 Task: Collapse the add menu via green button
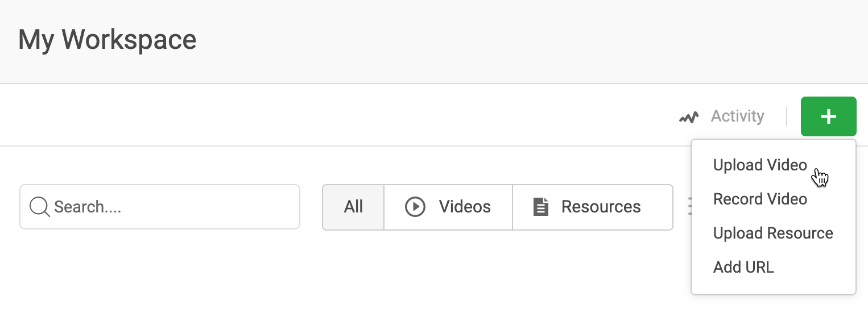[x=828, y=116]
